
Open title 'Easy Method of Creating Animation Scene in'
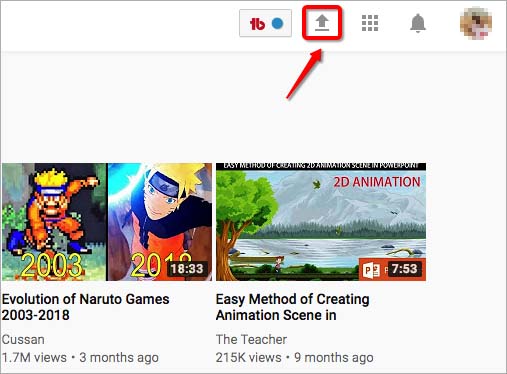[x=292, y=307]
